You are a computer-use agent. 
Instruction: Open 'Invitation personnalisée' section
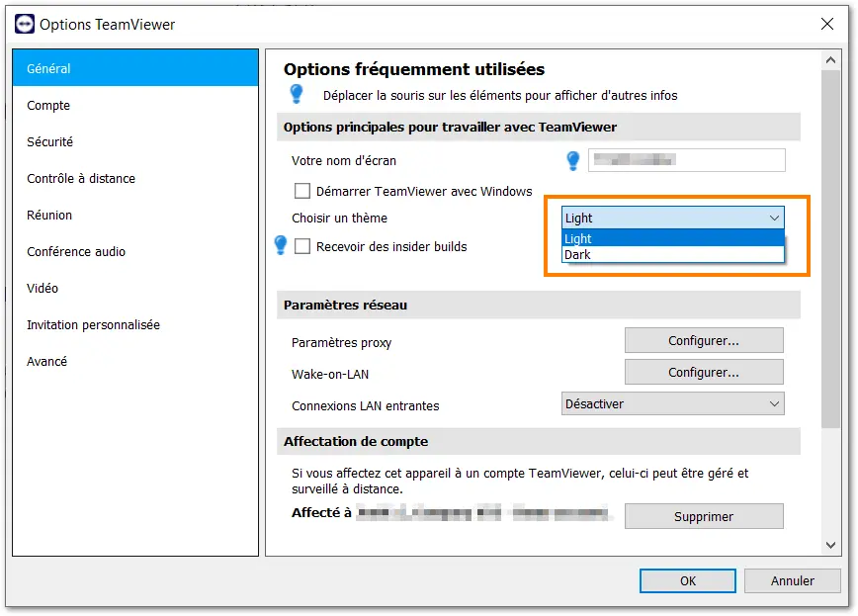[135, 324]
